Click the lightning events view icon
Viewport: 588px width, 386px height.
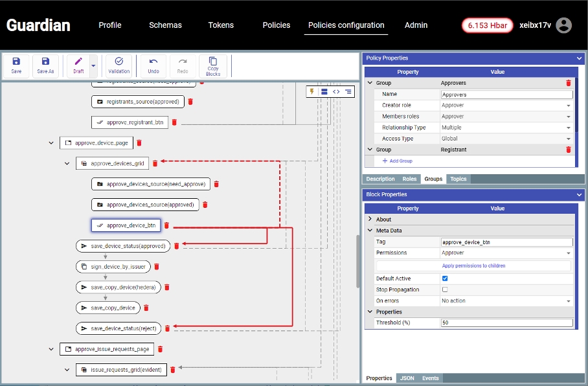(x=312, y=92)
